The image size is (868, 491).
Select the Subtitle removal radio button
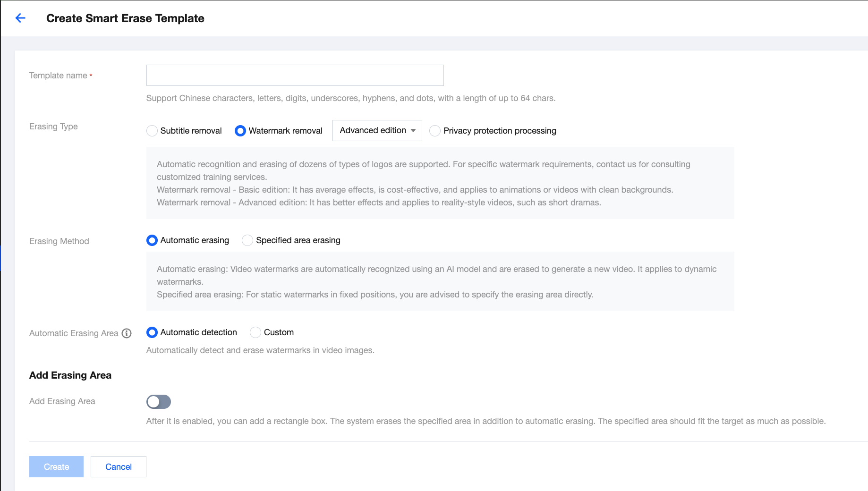click(x=152, y=131)
